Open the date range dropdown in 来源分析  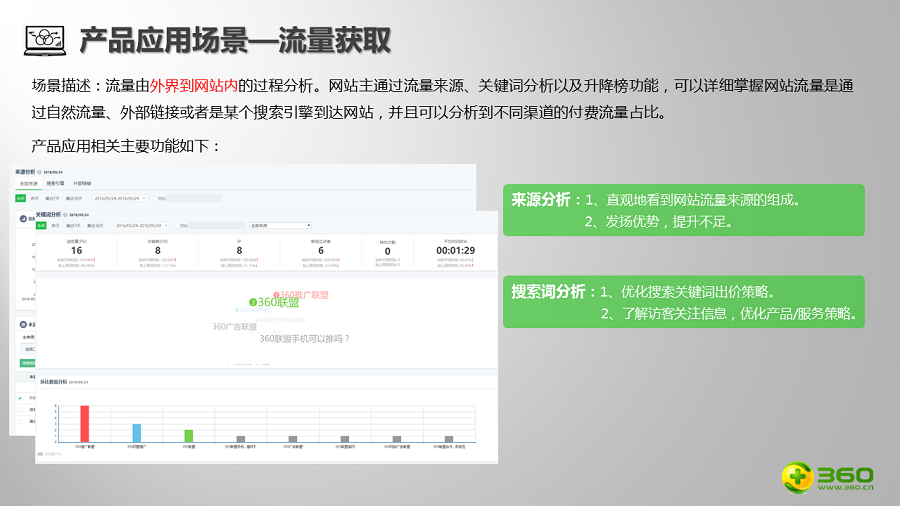tap(122, 198)
